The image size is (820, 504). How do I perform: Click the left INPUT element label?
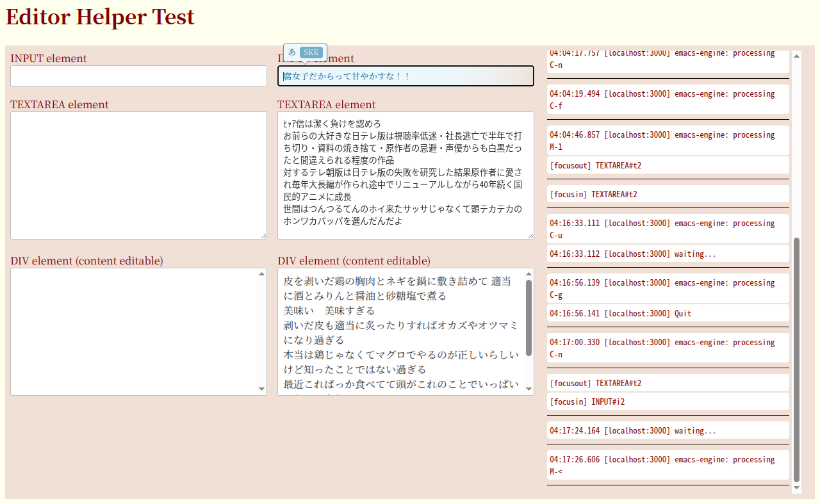tap(49, 58)
